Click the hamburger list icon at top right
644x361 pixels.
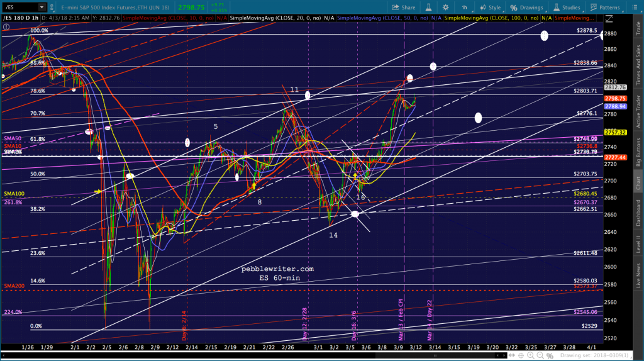(635, 8)
